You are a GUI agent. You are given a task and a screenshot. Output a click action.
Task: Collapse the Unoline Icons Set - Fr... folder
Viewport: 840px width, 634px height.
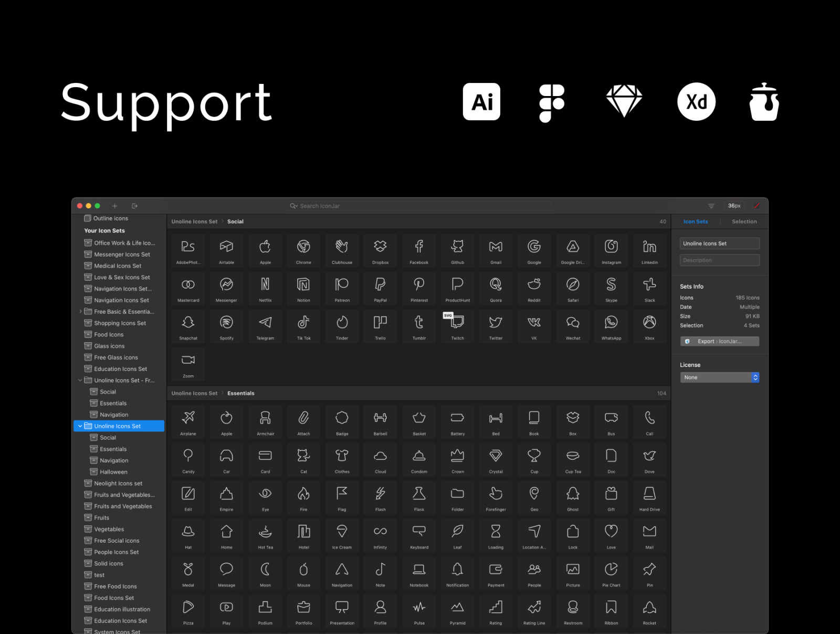click(x=80, y=381)
